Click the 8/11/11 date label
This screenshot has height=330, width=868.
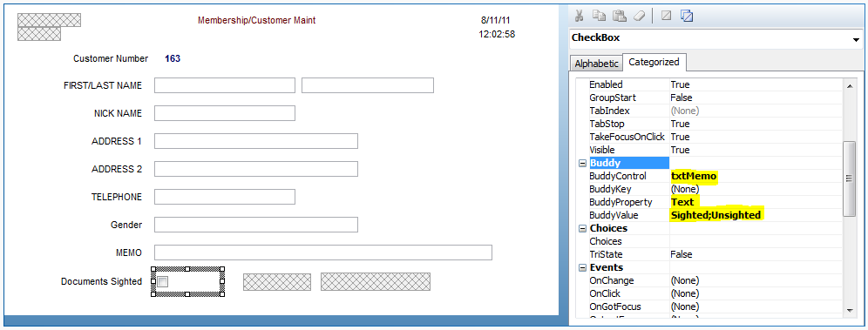[x=496, y=20]
